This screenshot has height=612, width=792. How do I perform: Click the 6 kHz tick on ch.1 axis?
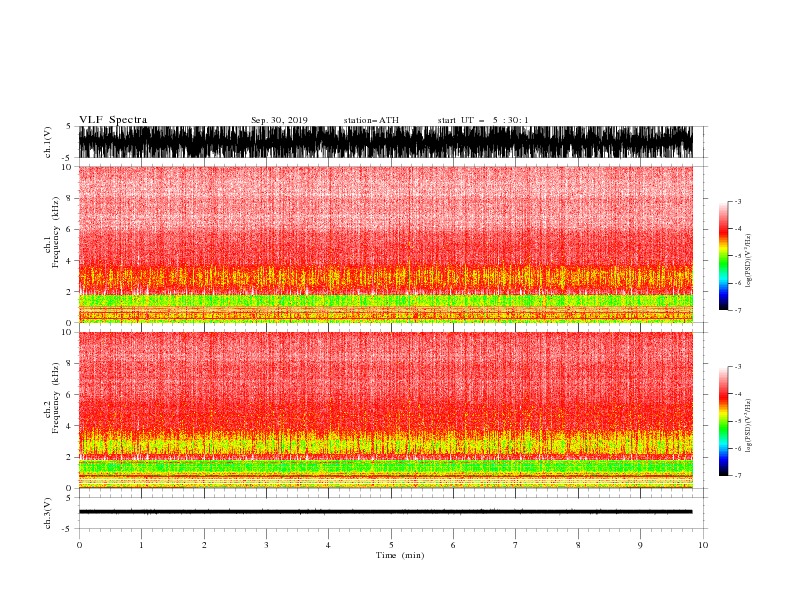tap(69, 229)
